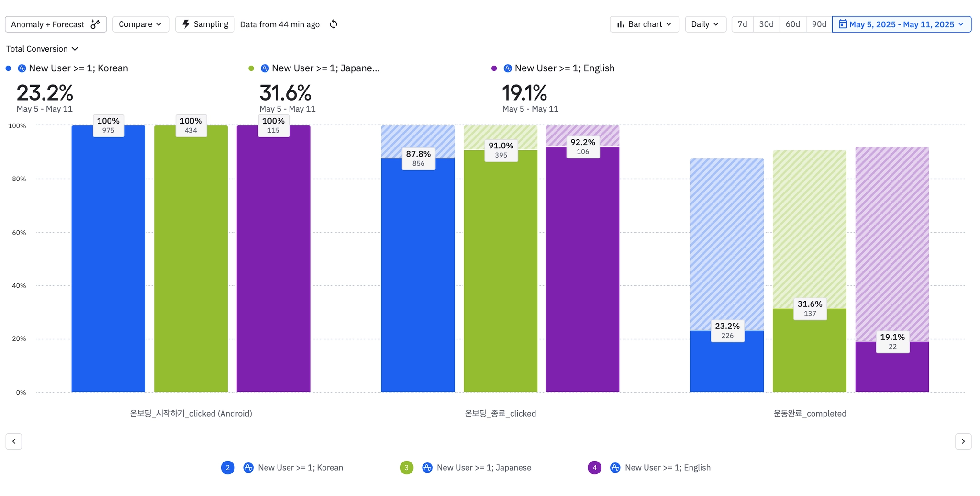Toggle the Japanese segment in bottom legend
The width and height of the screenshot is (980, 496).
point(406,468)
